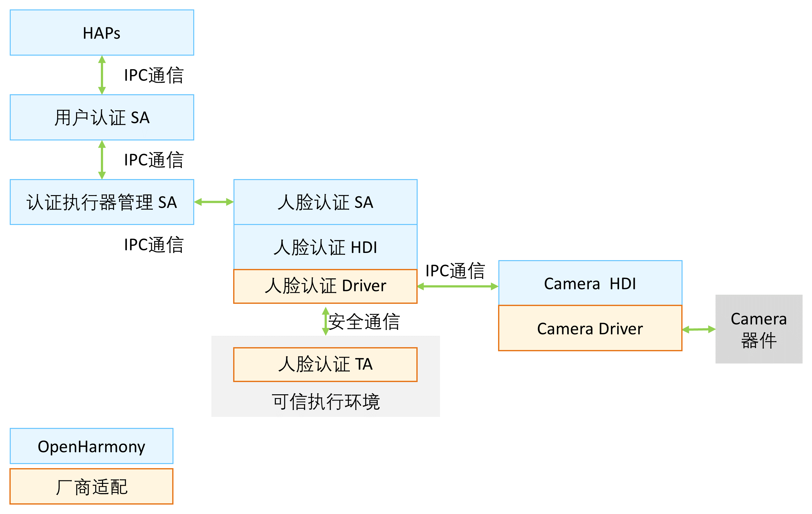
Task: Click the 人脸认证 TA box
Action: tap(326, 364)
